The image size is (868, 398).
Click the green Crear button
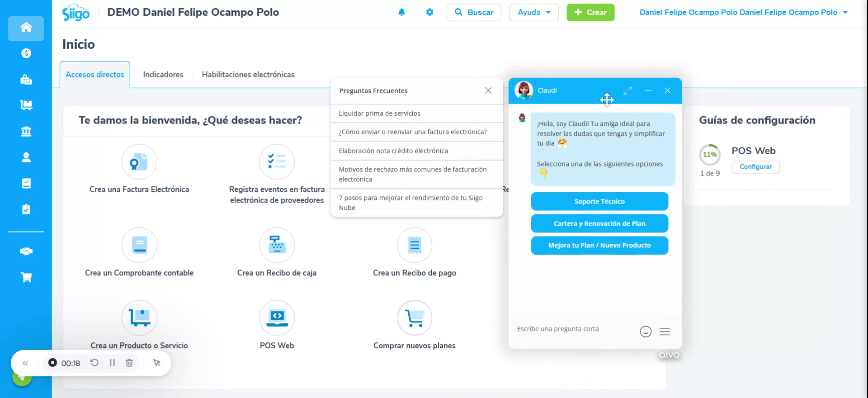click(590, 12)
